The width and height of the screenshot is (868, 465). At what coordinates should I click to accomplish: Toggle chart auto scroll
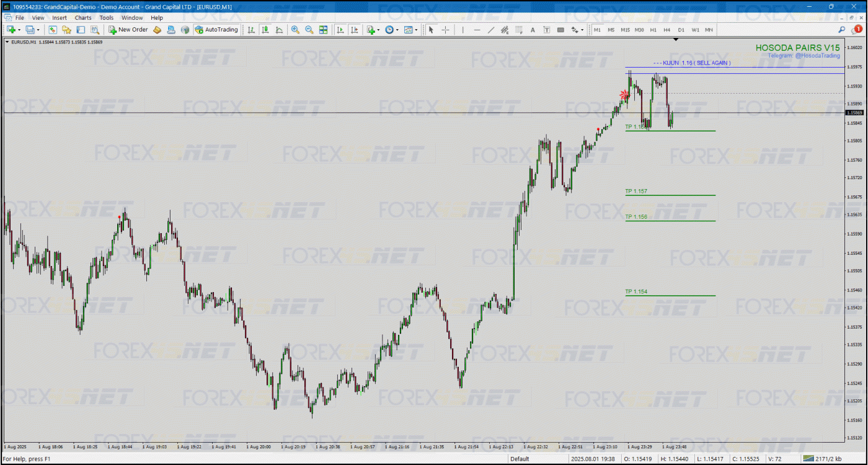pos(340,30)
